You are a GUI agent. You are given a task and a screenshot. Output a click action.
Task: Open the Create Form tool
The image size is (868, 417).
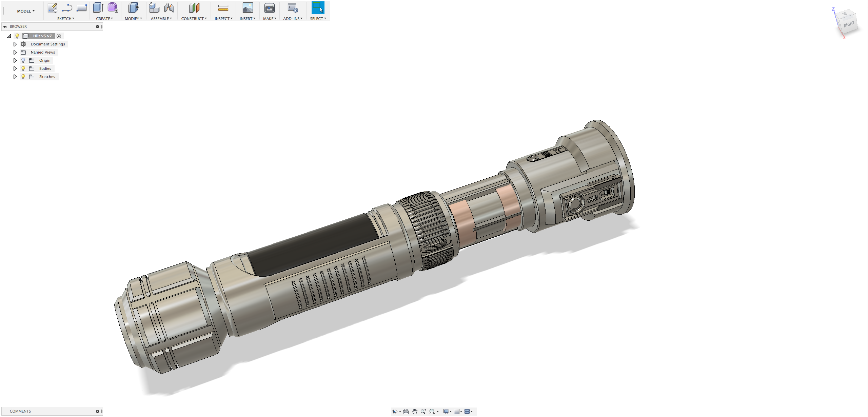pos(113,8)
